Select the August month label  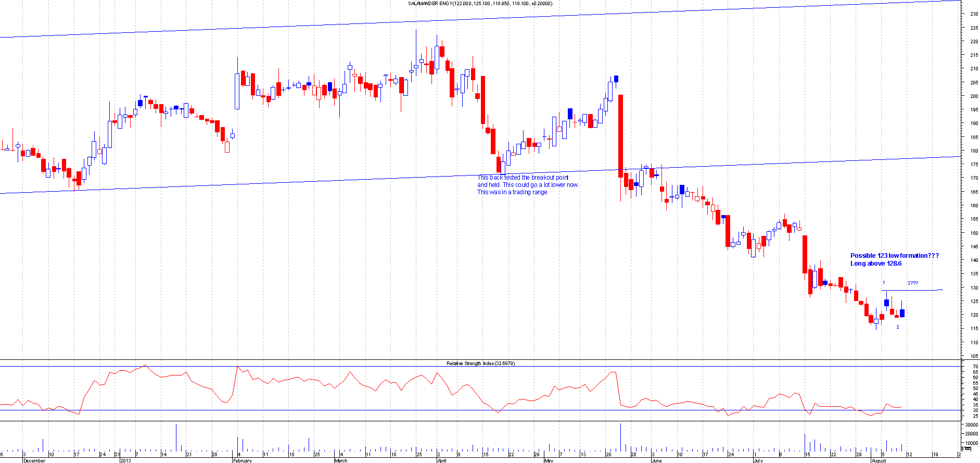pyautogui.click(x=879, y=460)
